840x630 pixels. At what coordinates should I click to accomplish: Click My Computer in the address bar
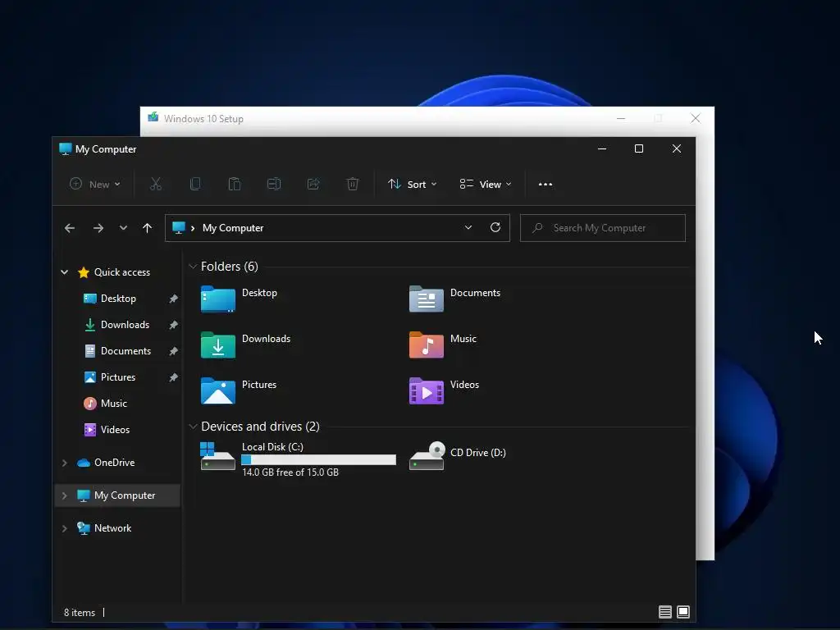(x=233, y=228)
